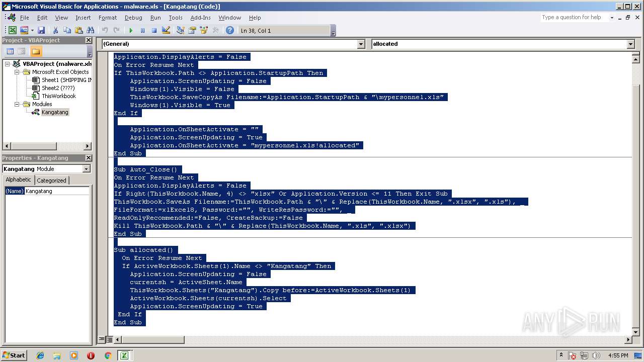The image size is (644, 362).
Task: Open the help question box dropdown arrow
Action: click(612, 18)
